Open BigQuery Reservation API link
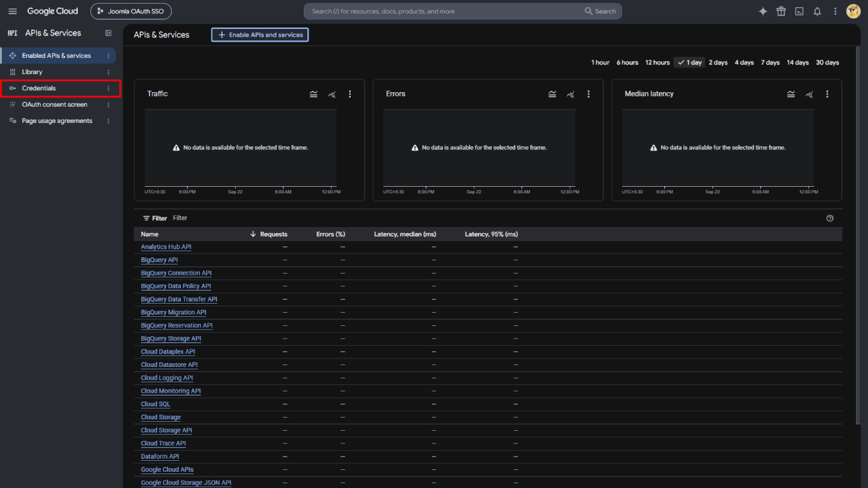 (177, 325)
